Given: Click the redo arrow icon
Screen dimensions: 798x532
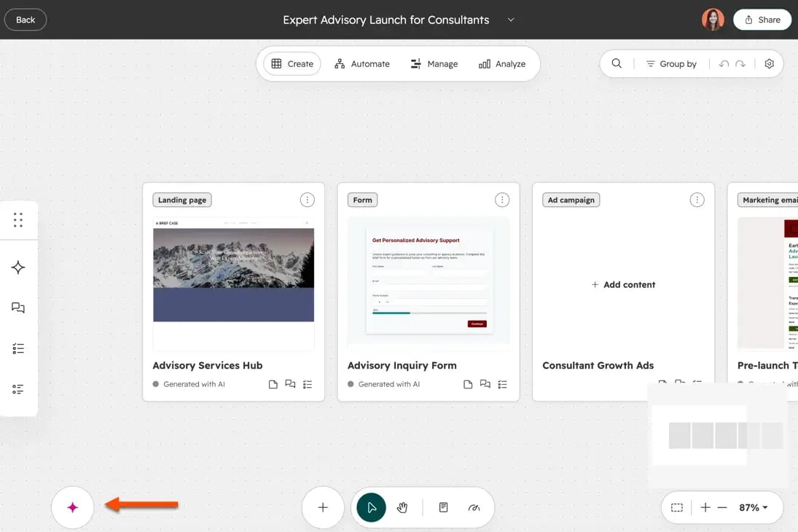Looking at the screenshot, I should tap(740, 63).
